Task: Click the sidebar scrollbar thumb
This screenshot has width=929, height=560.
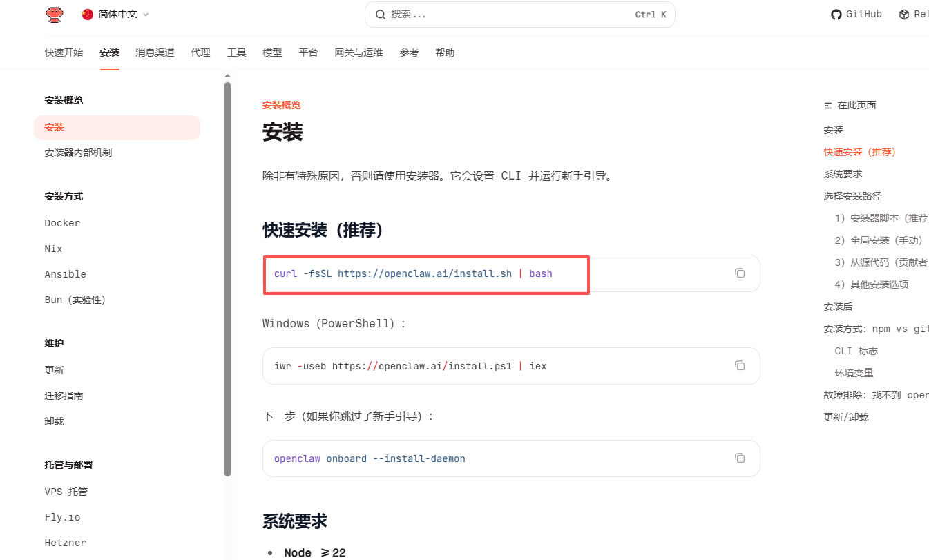Action: (228, 279)
